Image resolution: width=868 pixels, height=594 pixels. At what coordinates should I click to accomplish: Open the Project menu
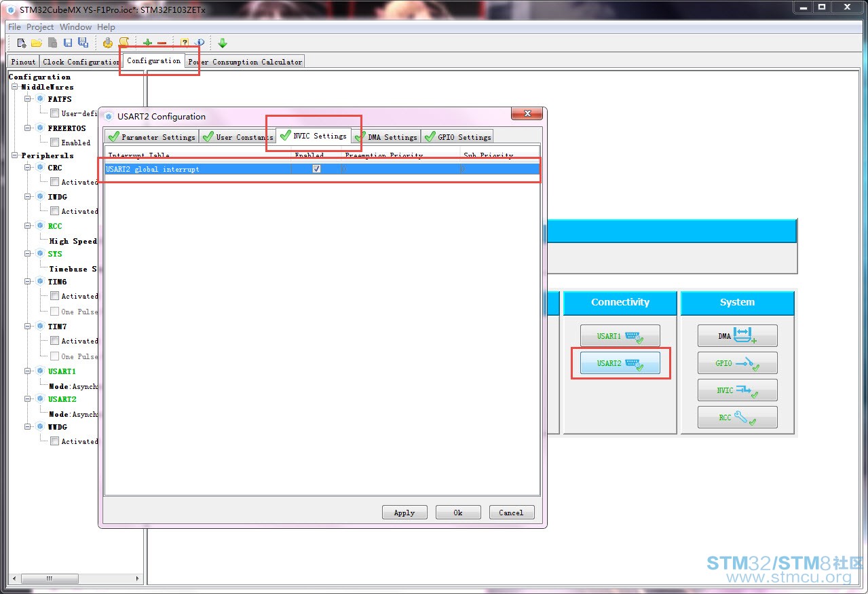(40, 27)
